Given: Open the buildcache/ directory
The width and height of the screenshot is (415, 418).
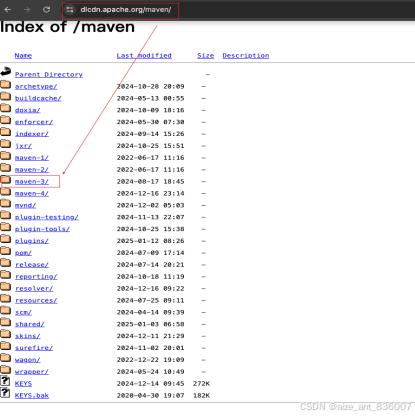Looking at the screenshot, I should click(x=38, y=99).
